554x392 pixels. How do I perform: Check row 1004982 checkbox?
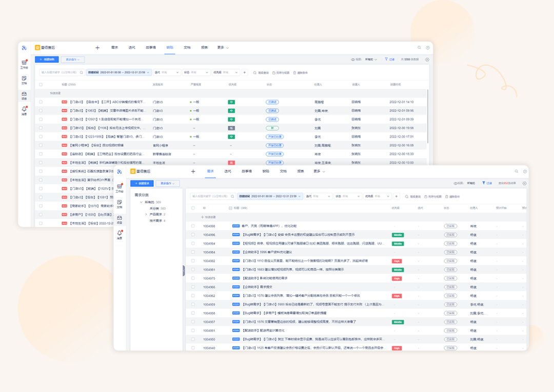pyautogui.click(x=193, y=261)
